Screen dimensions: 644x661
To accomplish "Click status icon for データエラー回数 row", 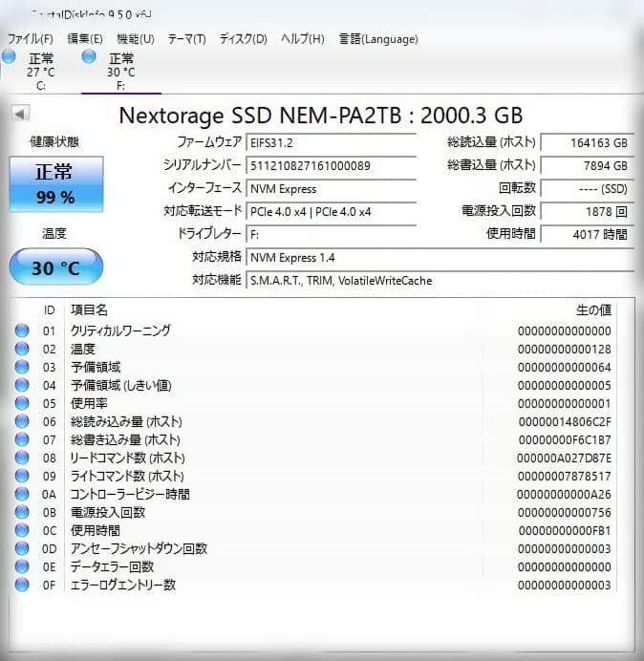I will point(22,566).
